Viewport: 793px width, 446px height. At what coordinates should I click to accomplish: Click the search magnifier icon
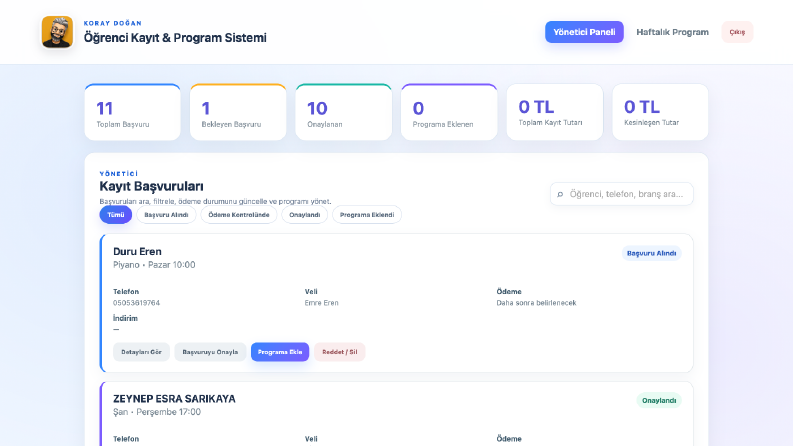pos(560,194)
